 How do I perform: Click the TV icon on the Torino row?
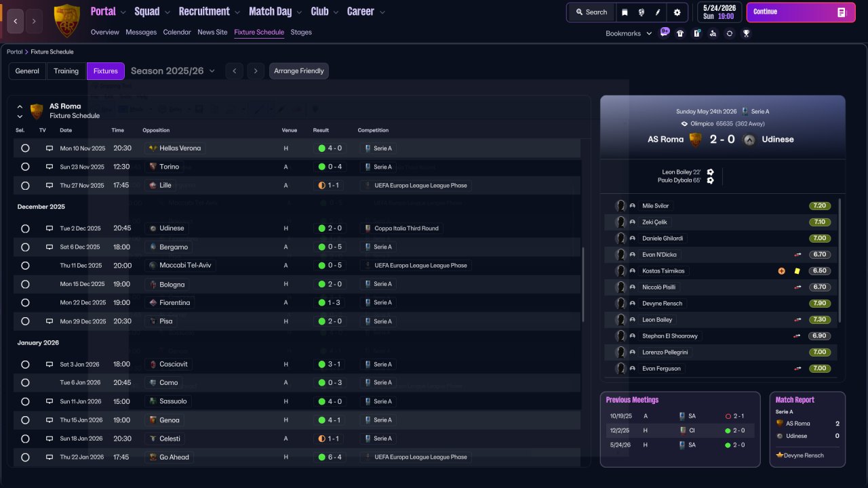(50, 167)
